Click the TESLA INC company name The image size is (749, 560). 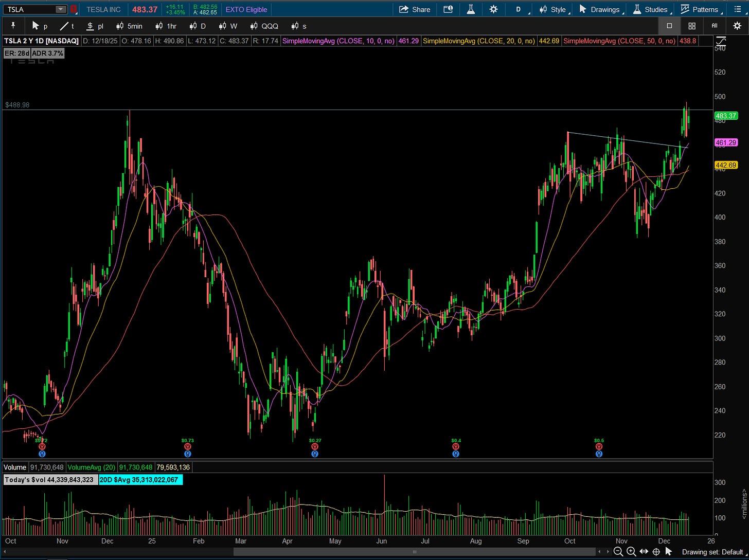pos(103,9)
